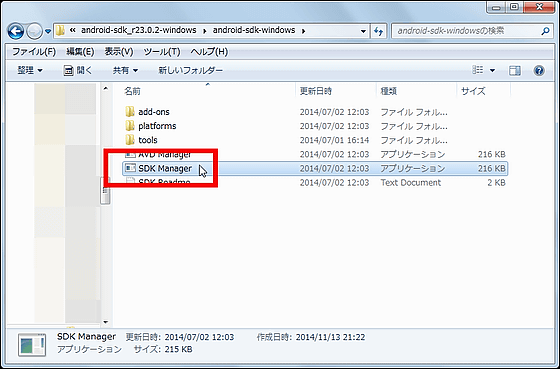Open the recent locations dropdown arrow
Viewport: 560px width, 369px height.
point(48,31)
